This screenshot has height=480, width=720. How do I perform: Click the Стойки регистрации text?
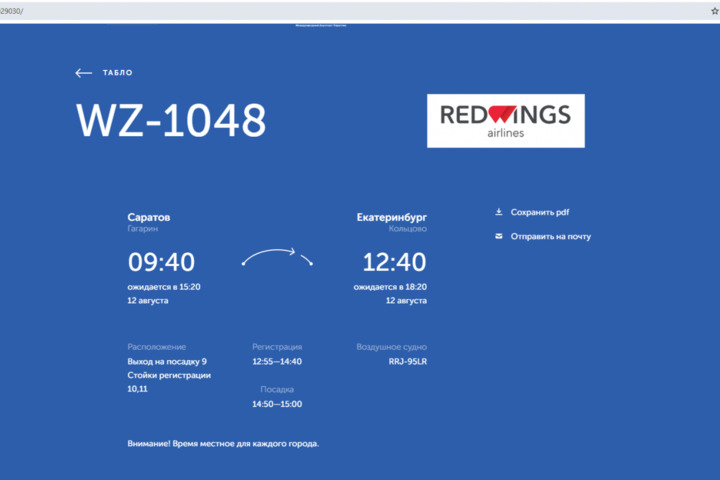click(169, 375)
